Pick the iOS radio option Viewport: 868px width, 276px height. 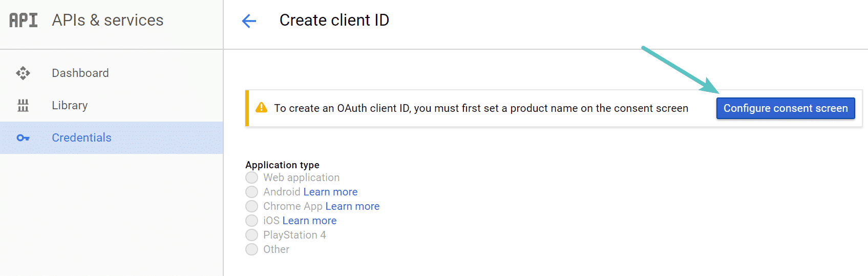coord(251,221)
